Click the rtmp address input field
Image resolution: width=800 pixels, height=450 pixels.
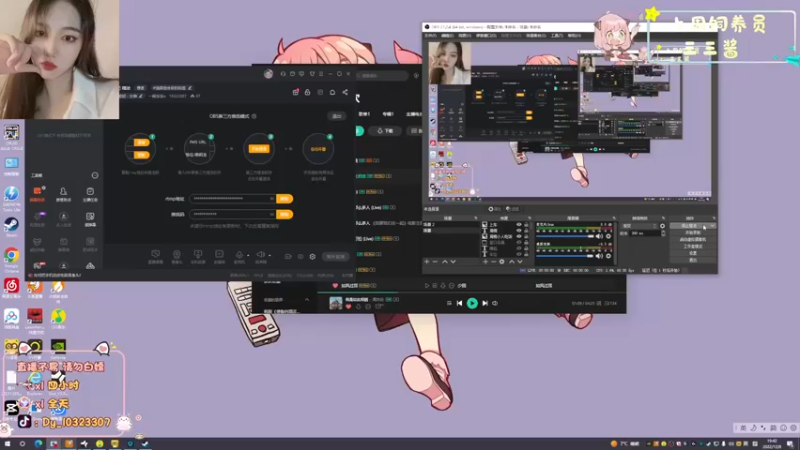coord(232,198)
